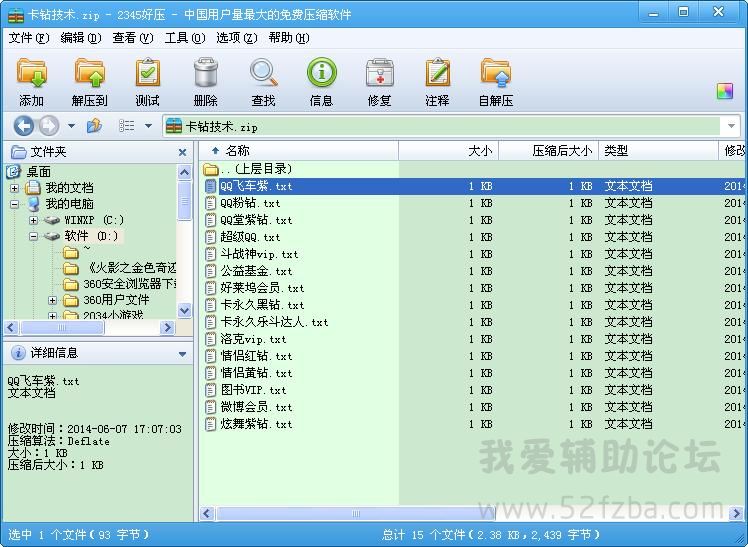Select 我的文档 in the folder tree
The height and width of the screenshot is (547, 748).
(69, 188)
